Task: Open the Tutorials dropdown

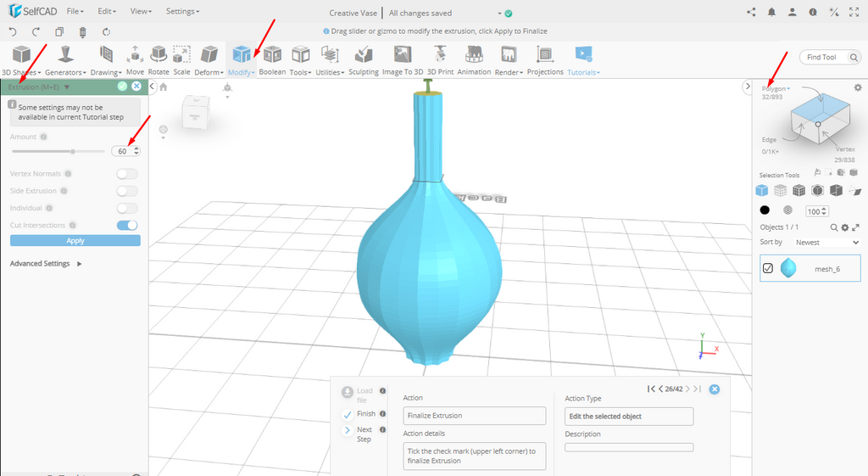Action: 583,60
